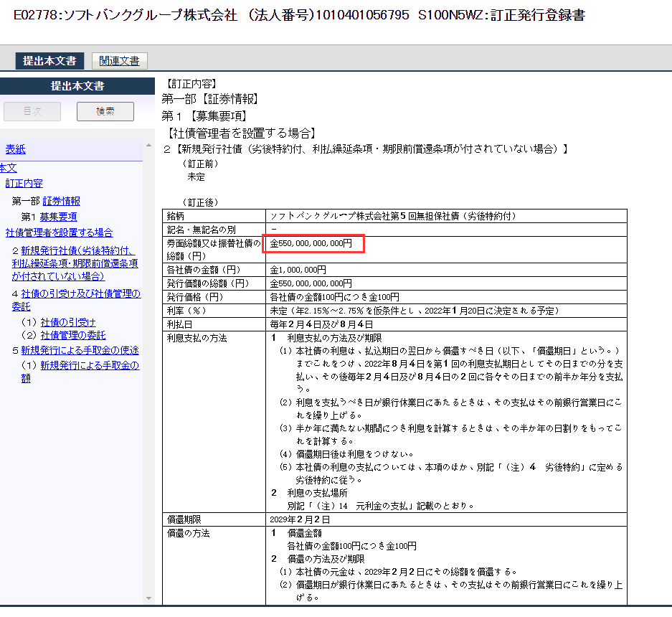The height and width of the screenshot is (617, 672).
Task: Go to section 5 新規発行による手取金の使途
Action: (x=80, y=350)
